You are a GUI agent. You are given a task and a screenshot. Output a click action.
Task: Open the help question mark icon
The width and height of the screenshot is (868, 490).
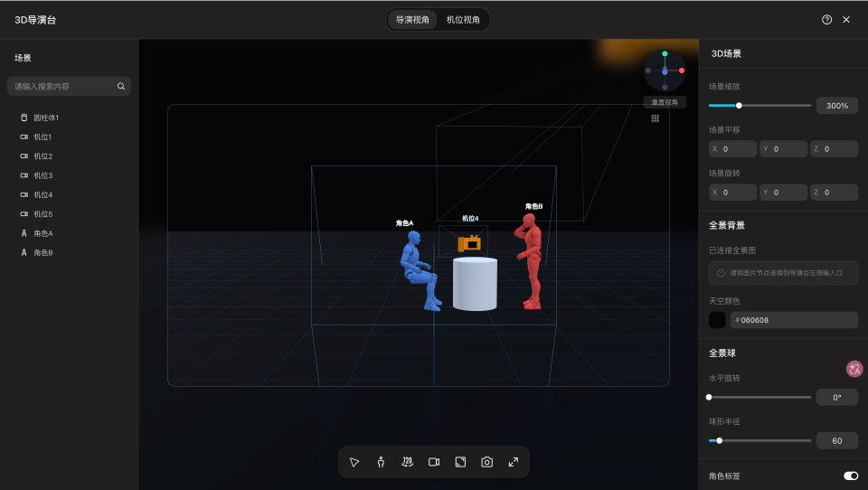point(826,19)
